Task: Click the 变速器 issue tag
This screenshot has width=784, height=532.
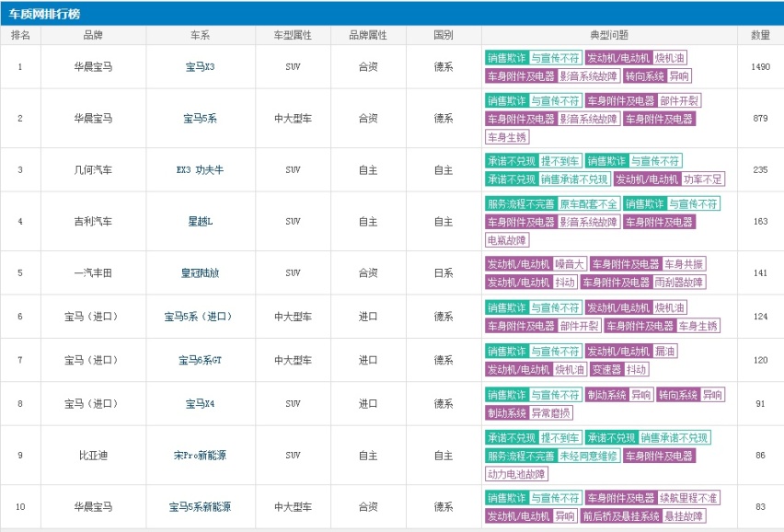Action: point(606,369)
